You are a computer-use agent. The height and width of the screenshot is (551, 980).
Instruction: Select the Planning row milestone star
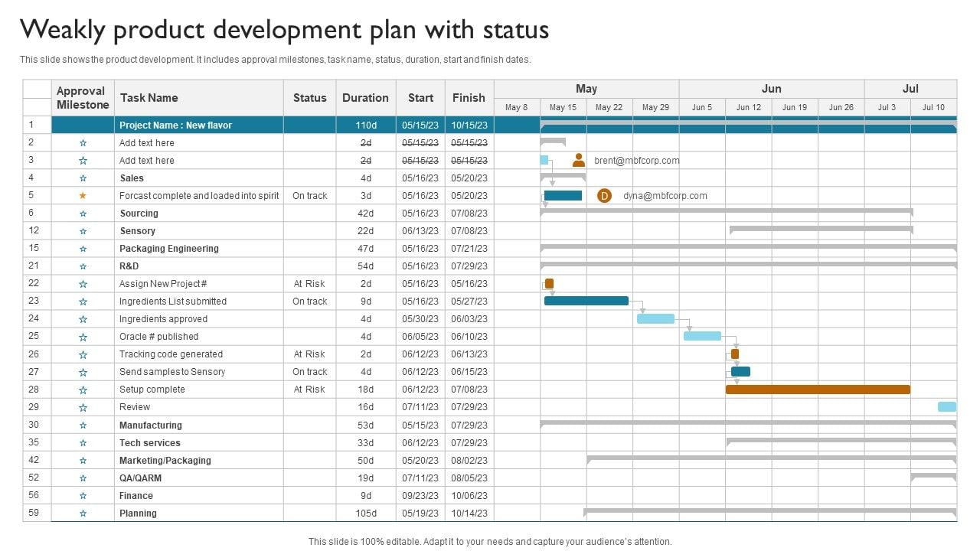click(x=83, y=514)
